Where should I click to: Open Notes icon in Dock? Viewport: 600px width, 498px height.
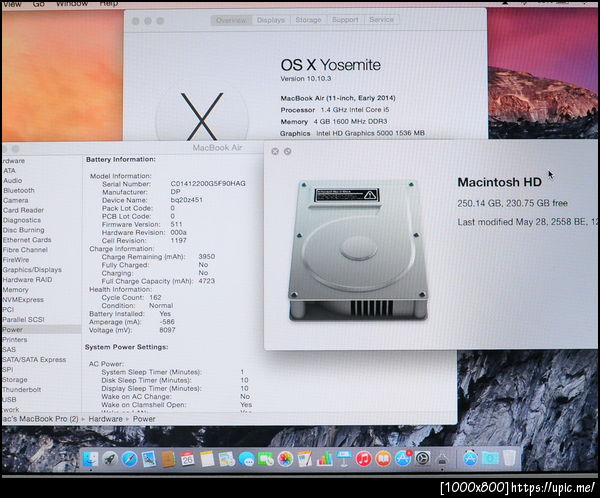coord(207,459)
